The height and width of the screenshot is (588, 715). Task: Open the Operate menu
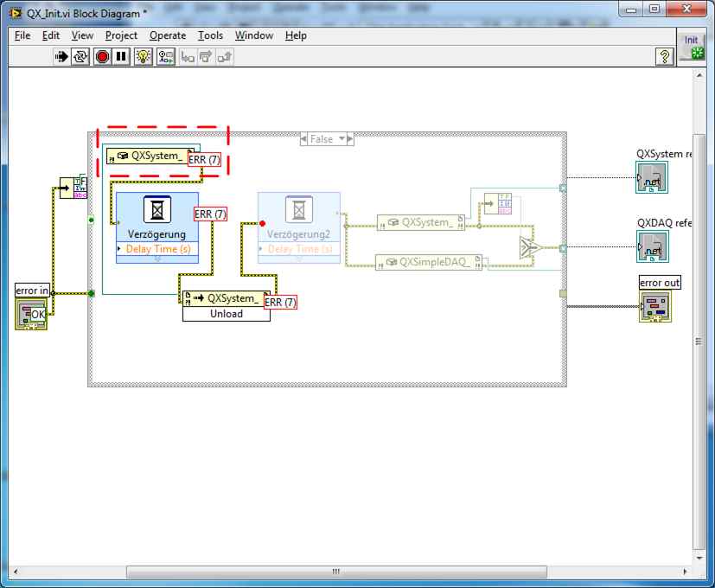point(168,35)
